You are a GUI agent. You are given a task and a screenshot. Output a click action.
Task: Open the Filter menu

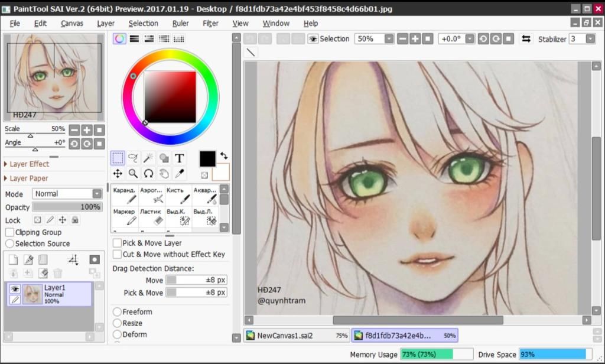tap(211, 23)
